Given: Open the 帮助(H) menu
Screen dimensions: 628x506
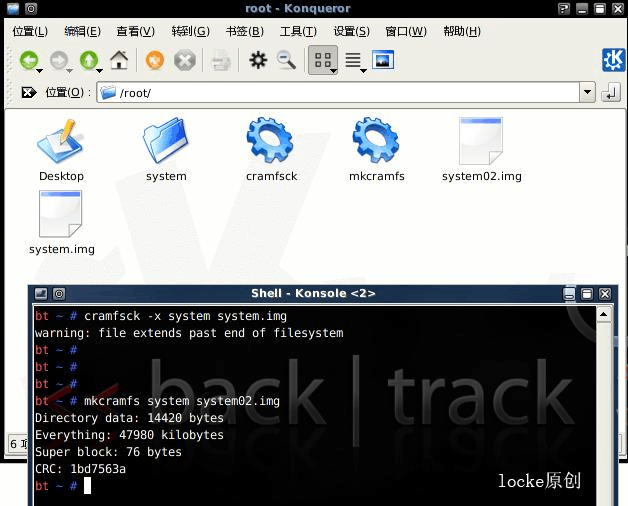Looking at the screenshot, I should [462, 31].
